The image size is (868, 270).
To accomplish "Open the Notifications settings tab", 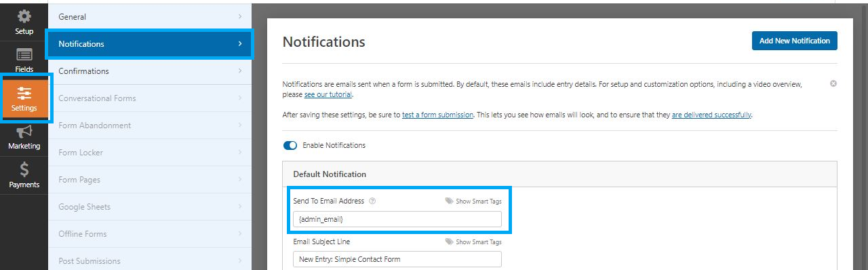I will pos(150,44).
